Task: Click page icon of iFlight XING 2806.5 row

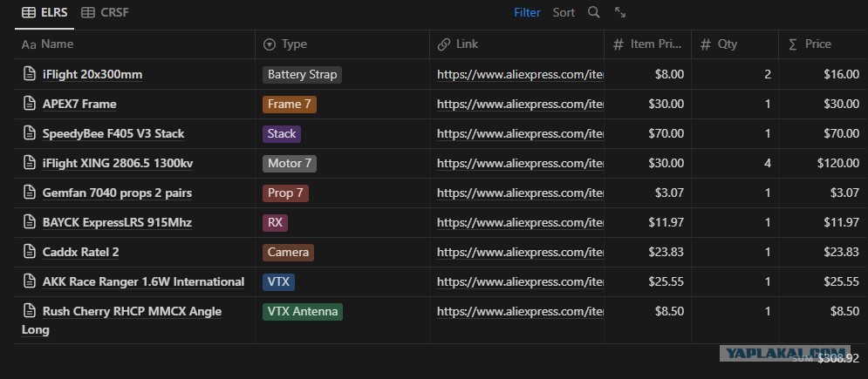Action: [30, 163]
